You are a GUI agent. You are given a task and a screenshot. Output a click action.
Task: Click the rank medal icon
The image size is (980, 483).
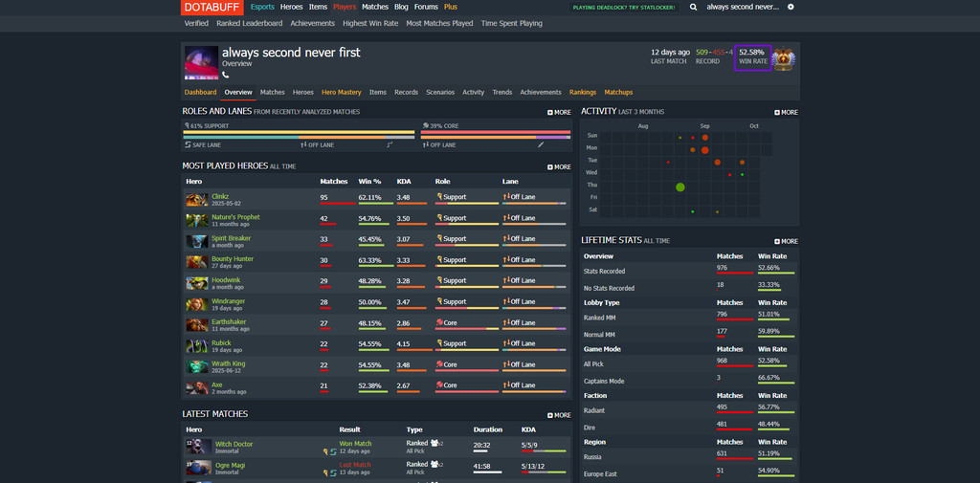[x=784, y=59]
